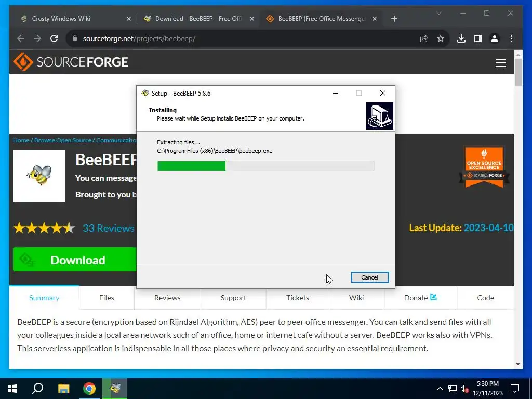This screenshot has height=399, width=532.
Task: Toggle the Chrome side panel
Action: tap(478, 38)
